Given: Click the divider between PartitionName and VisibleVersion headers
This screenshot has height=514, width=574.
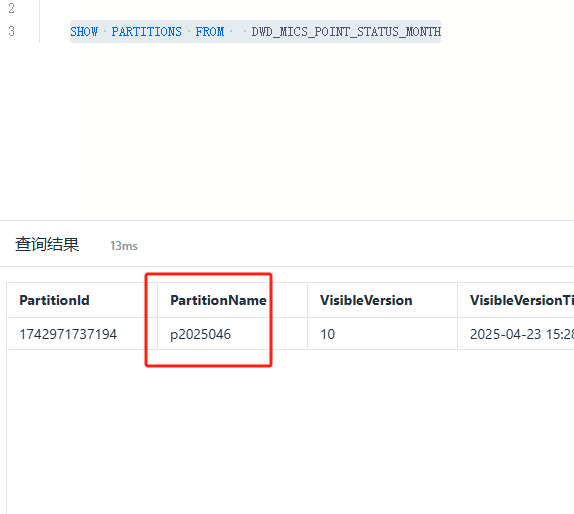Looking at the screenshot, I should click(x=308, y=300).
